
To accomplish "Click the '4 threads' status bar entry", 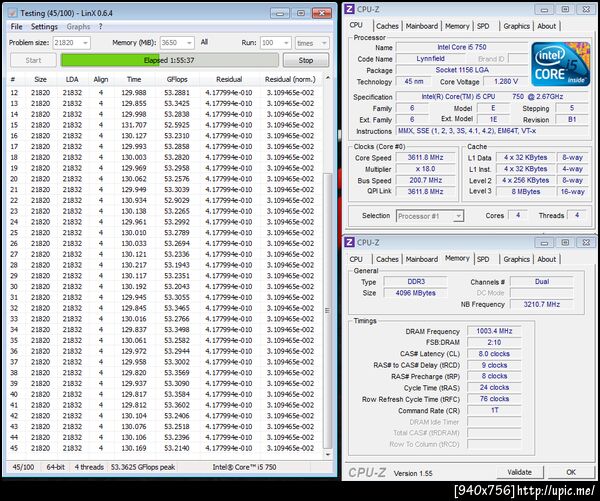I will (x=89, y=467).
